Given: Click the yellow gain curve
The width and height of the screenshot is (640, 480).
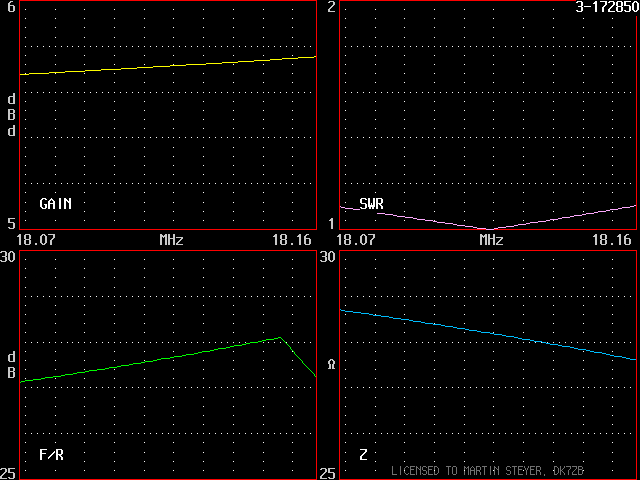Looking at the screenshot, I should (168, 66).
